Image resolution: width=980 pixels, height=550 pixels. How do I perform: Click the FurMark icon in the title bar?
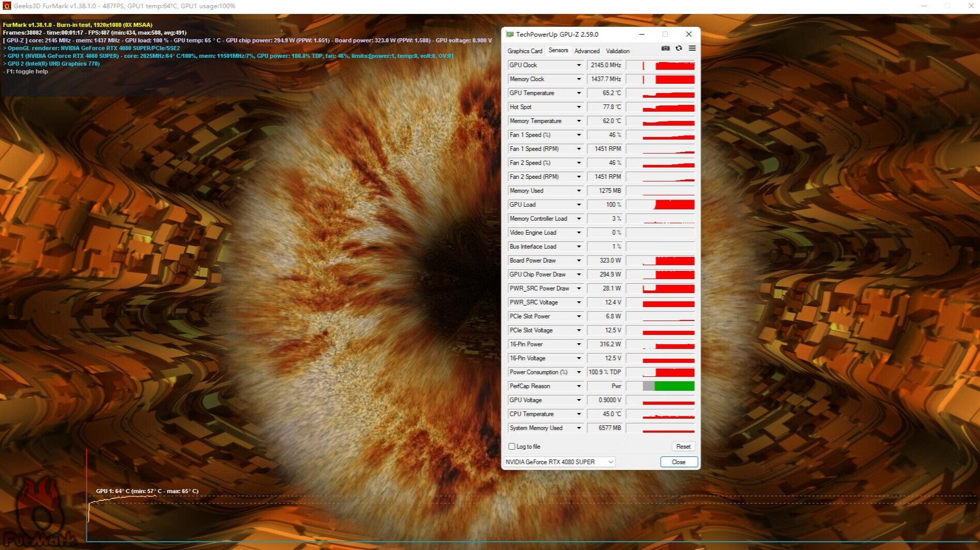pos(7,6)
